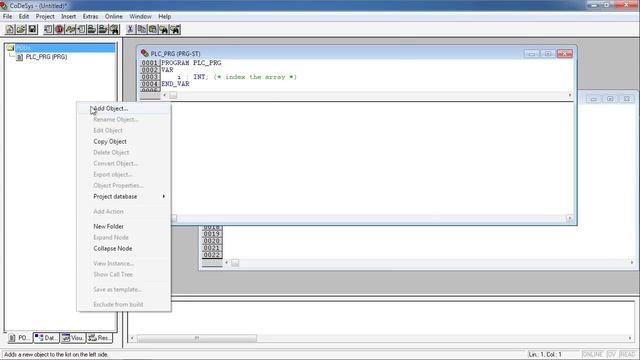
Task: Click the Logout toolbar icon
Action: coord(103,29)
